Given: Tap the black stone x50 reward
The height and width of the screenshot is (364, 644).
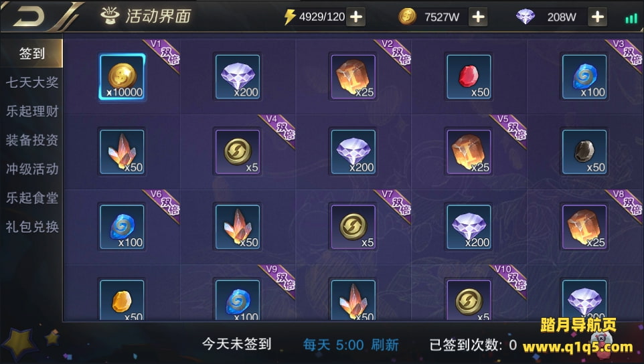Looking at the screenshot, I should point(584,152).
